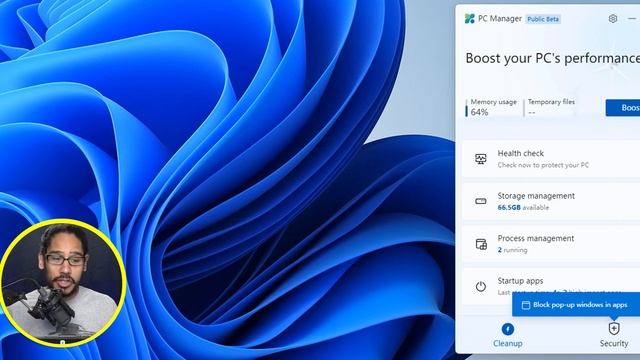Click the Startup apps power icon
This screenshot has width=640, height=360.
coord(481,286)
